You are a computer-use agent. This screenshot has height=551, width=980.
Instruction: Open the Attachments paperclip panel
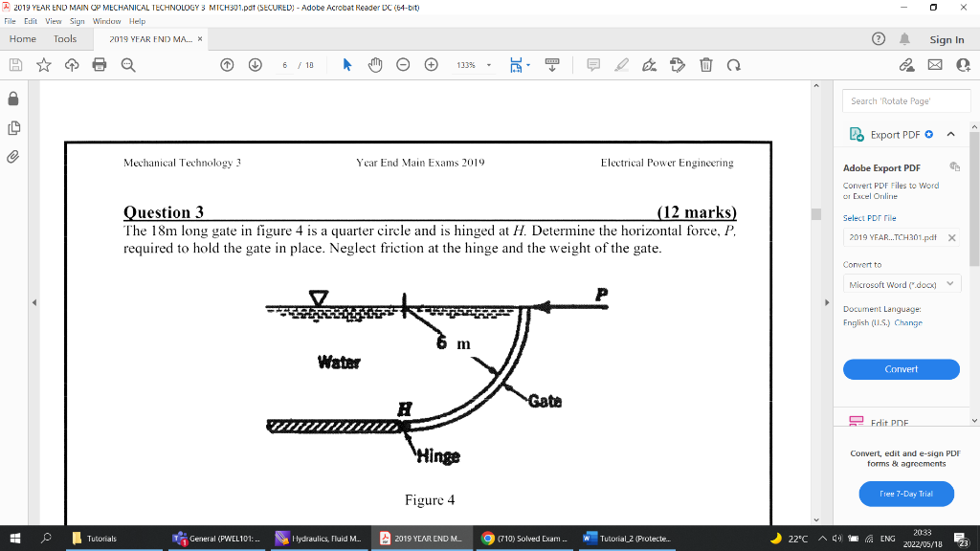click(x=13, y=158)
